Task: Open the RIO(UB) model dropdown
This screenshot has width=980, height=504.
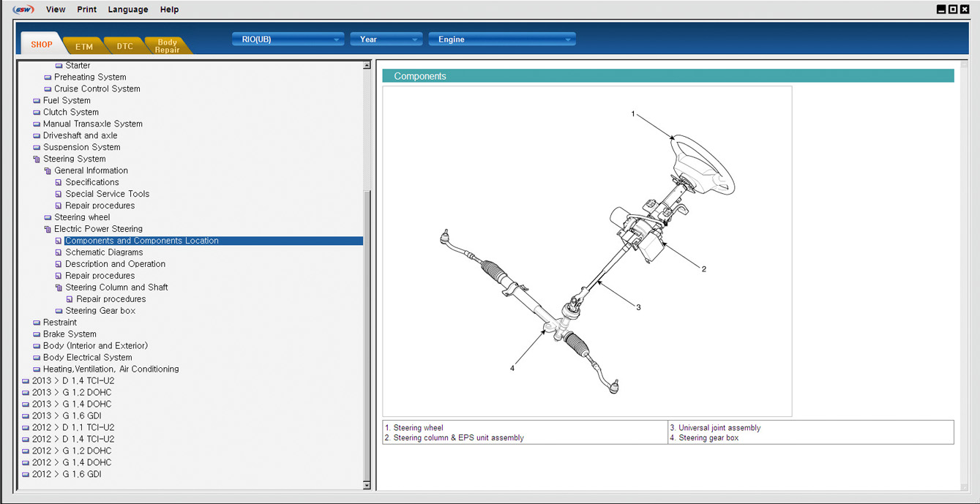Action: pyautogui.click(x=288, y=40)
